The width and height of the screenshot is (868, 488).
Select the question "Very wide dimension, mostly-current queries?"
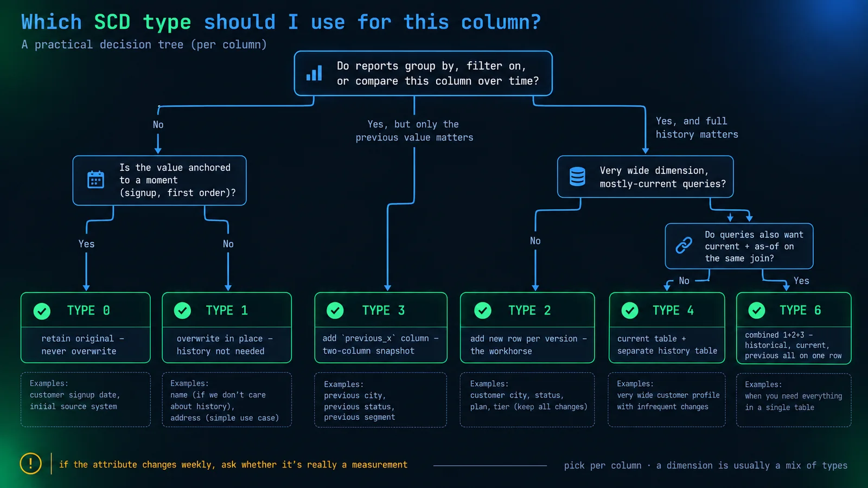(662, 177)
